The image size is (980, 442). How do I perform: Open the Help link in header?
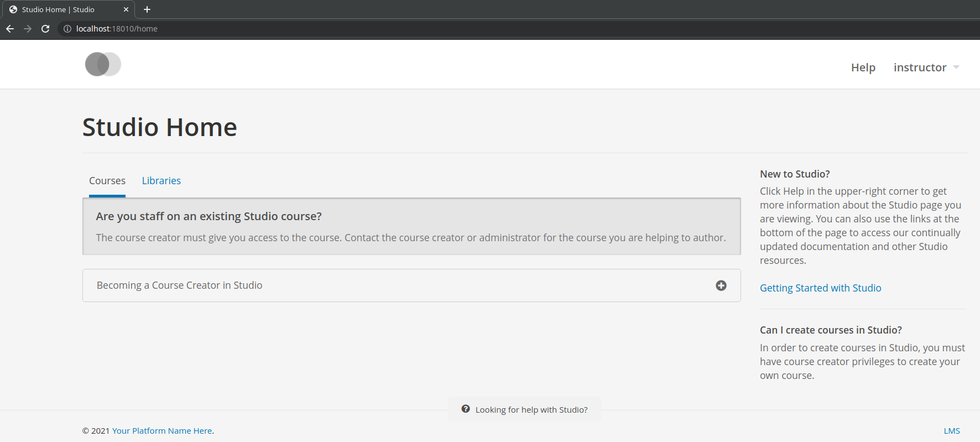click(x=863, y=67)
